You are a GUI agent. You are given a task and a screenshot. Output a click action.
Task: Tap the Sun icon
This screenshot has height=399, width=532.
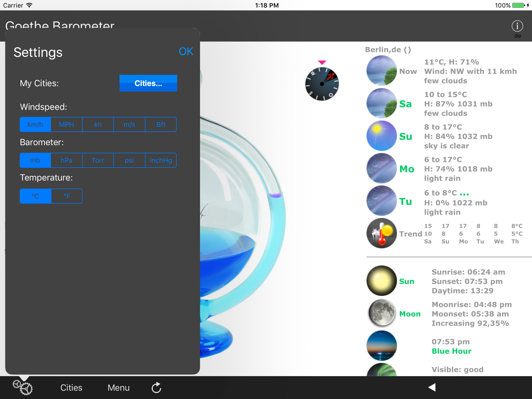[x=381, y=281]
